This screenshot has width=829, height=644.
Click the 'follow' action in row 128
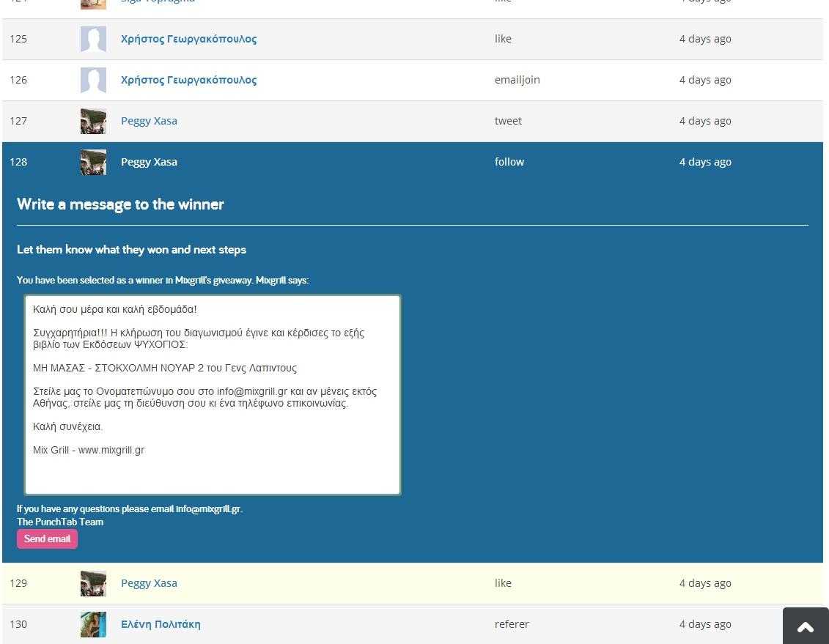point(509,162)
